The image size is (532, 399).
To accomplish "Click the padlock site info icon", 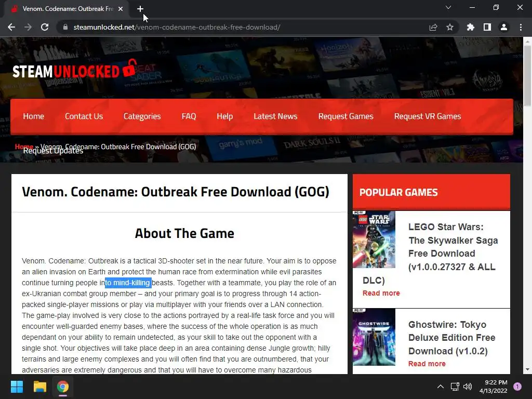I will point(65,27).
